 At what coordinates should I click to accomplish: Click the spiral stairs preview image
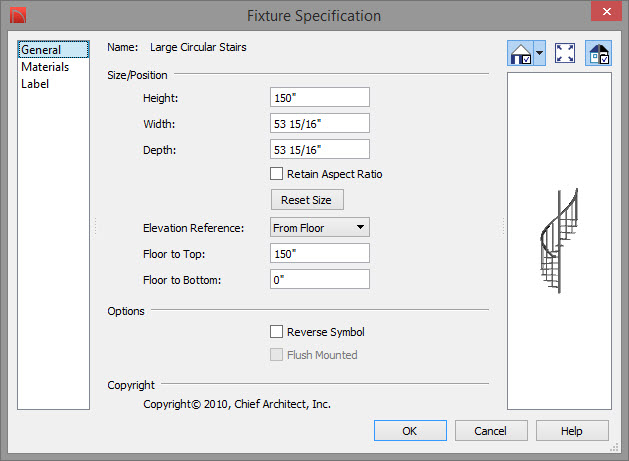(559, 241)
